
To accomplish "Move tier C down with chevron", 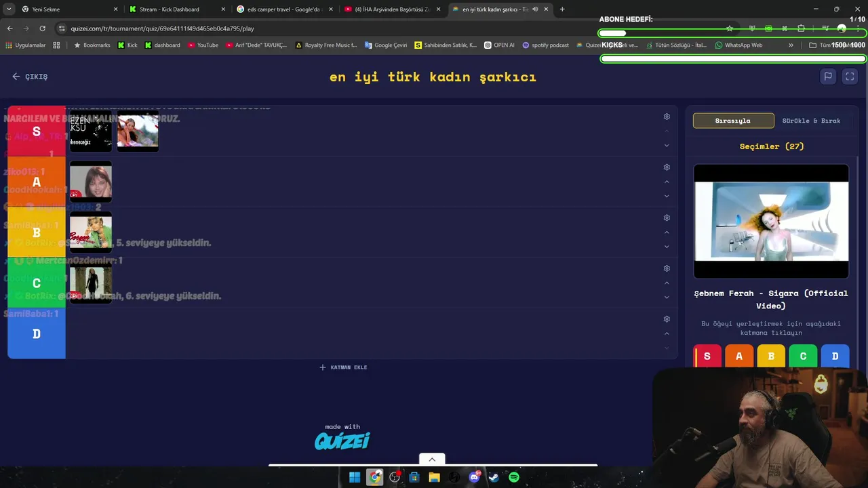I will pos(667,297).
